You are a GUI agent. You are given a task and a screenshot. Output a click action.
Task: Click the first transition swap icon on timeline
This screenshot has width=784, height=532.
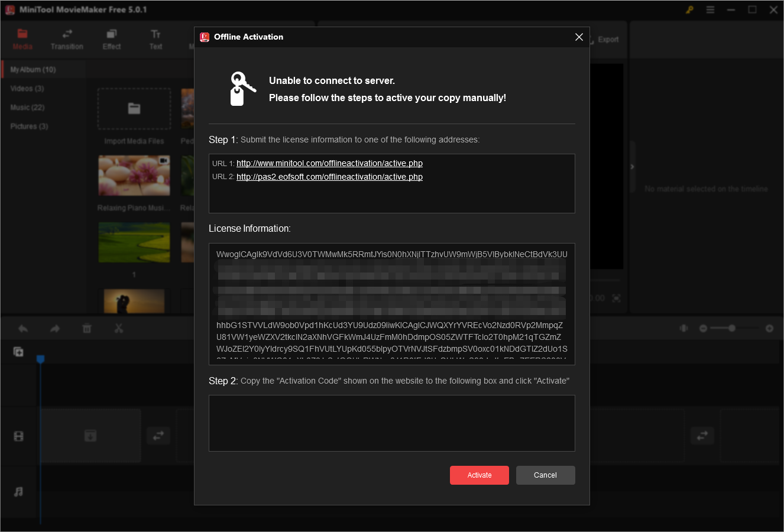(x=158, y=436)
